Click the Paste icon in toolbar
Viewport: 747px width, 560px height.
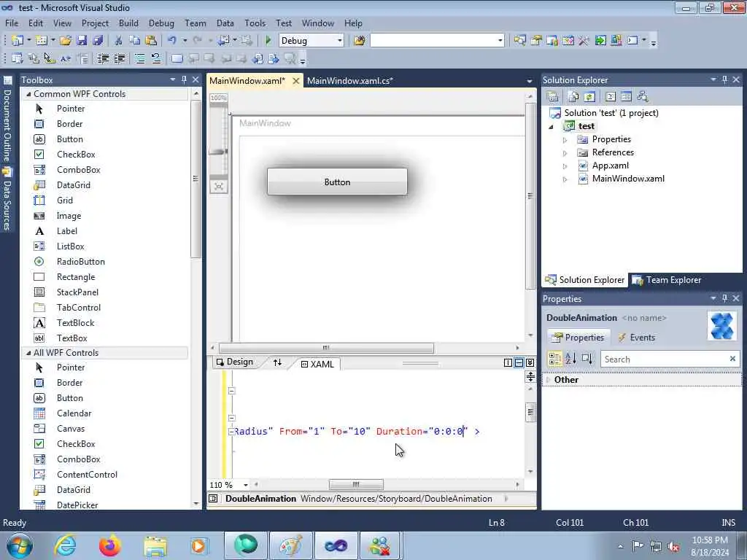click(x=151, y=41)
